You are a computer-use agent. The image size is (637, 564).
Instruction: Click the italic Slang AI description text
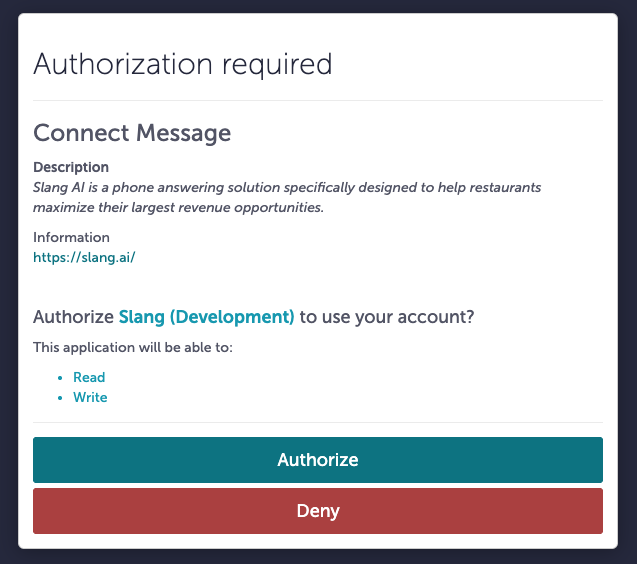287,197
